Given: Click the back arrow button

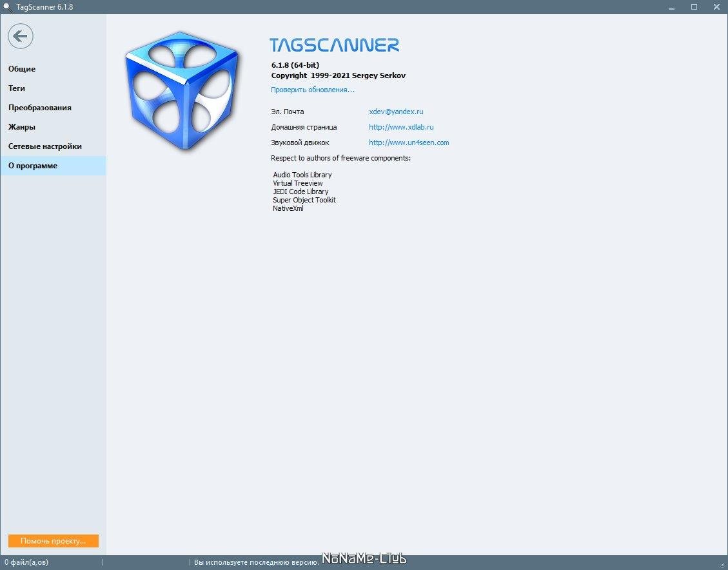Looking at the screenshot, I should click(x=21, y=36).
